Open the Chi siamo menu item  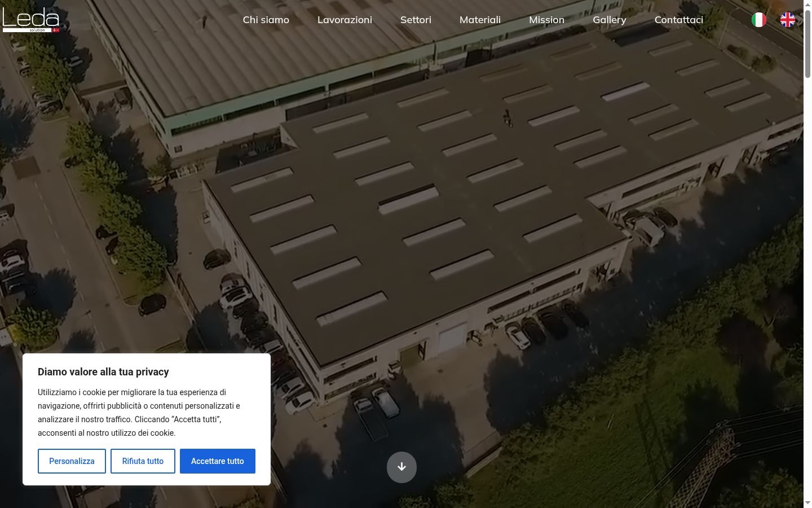tap(266, 20)
